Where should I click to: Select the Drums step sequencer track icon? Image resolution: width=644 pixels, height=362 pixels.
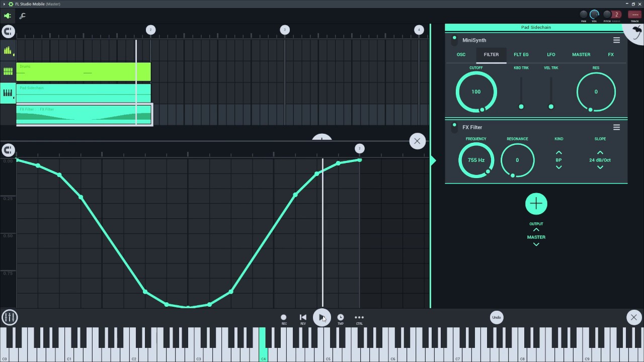pyautogui.click(x=8, y=71)
